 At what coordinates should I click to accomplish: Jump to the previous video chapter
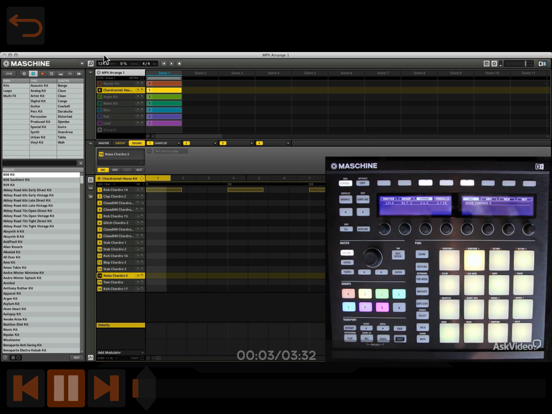[26, 388]
